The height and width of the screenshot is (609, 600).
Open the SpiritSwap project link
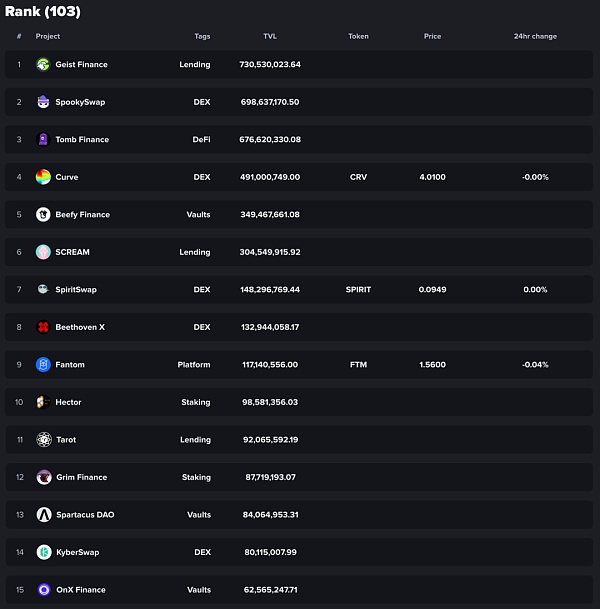(x=76, y=290)
